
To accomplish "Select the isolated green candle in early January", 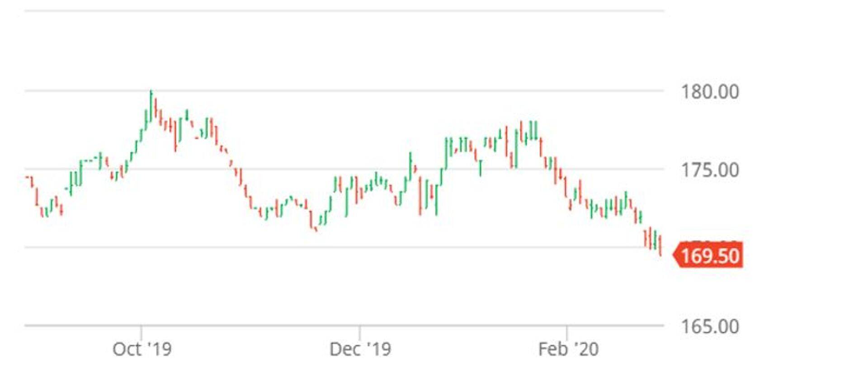I will coord(481,168).
